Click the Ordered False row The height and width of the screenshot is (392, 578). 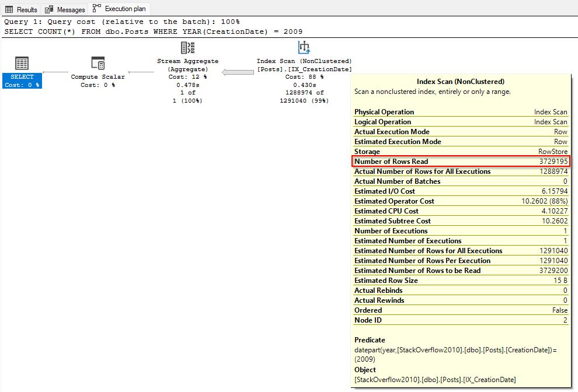pyautogui.click(x=461, y=310)
